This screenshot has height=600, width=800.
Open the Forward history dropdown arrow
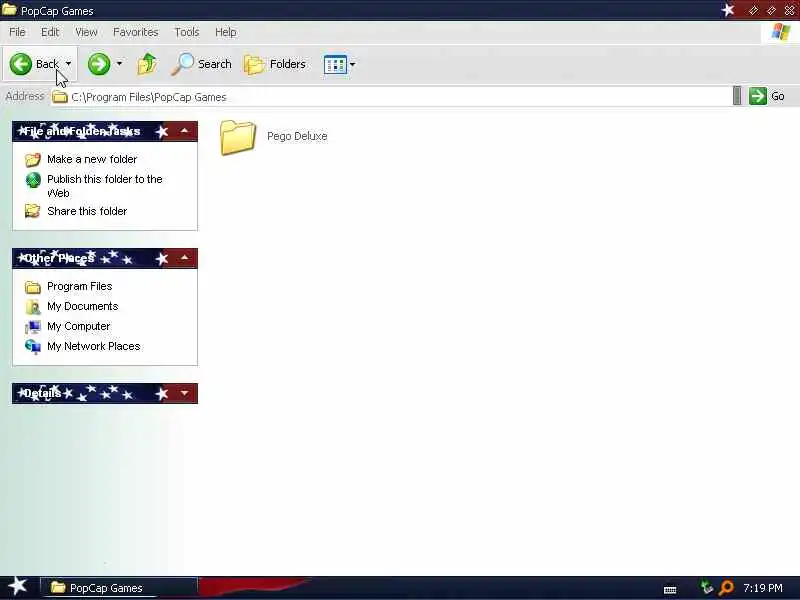coord(119,64)
